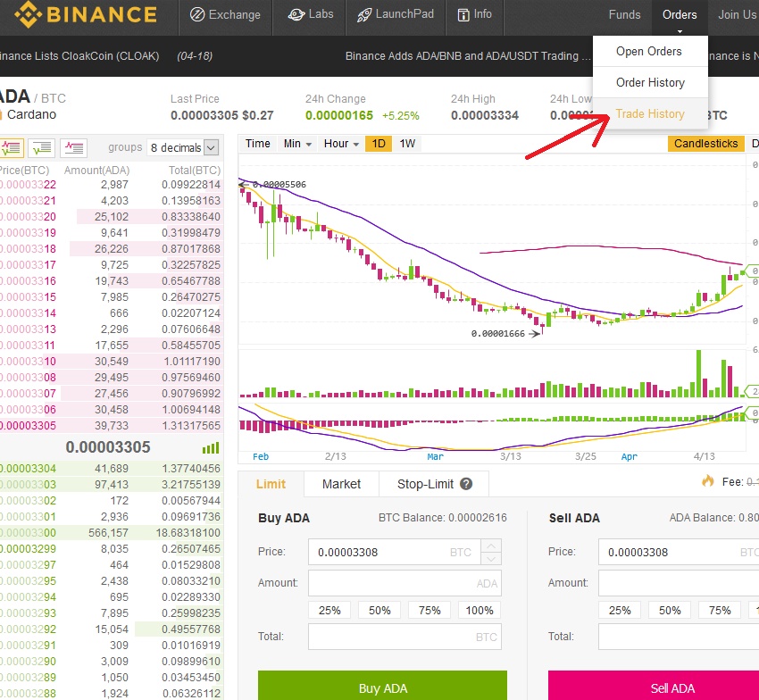Set Buy amount to 100%
The width and height of the screenshot is (759, 700).
(480, 611)
